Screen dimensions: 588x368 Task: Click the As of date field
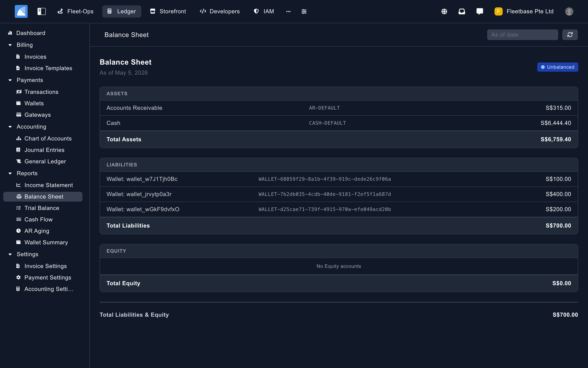point(522,35)
